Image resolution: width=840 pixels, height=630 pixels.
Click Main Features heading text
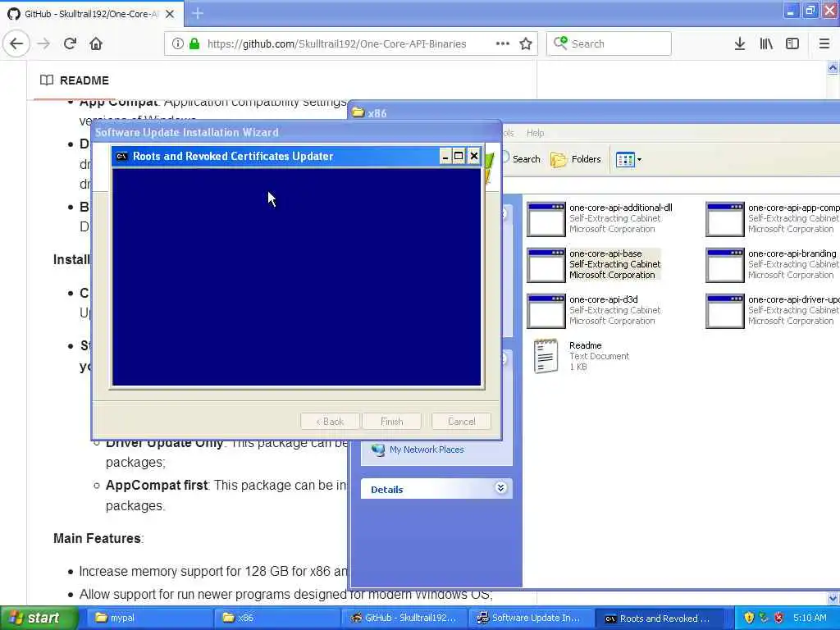coord(98,538)
